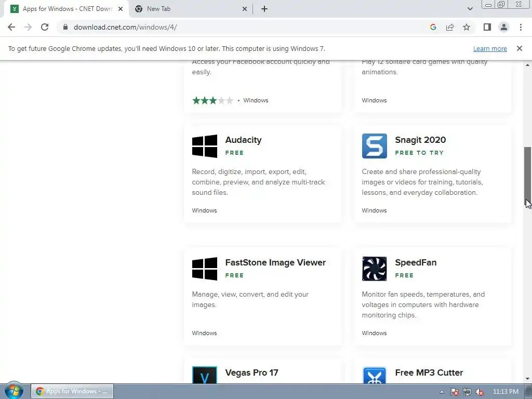Image resolution: width=532 pixels, height=399 pixels.
Task: Click the FastStone Image Viewer icon
Action: tap(205, 269)
